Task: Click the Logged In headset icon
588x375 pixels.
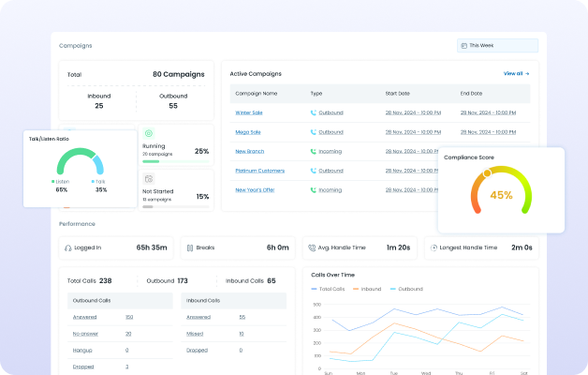Action: pos(67,247)
